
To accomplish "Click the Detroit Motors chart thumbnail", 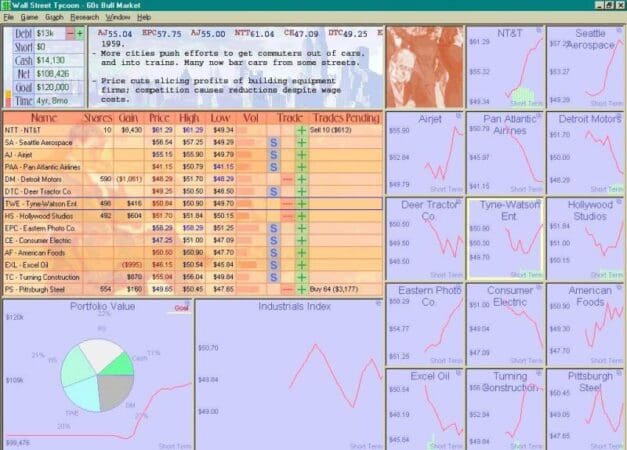I will (x=586, y=152).
